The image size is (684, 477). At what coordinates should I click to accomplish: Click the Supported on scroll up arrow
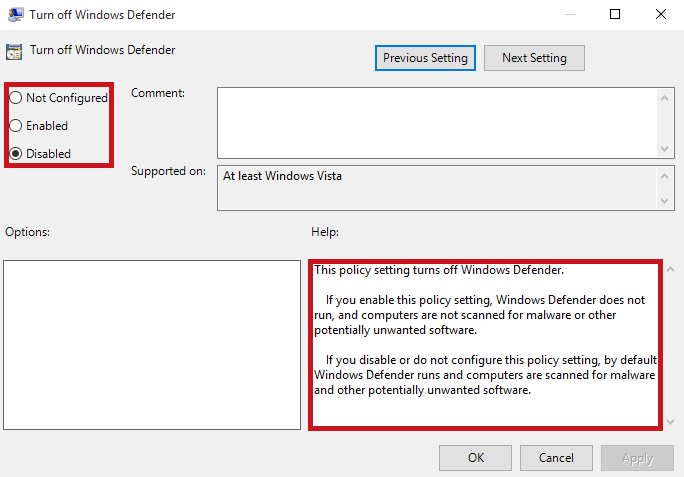click(x=666, y=175)
